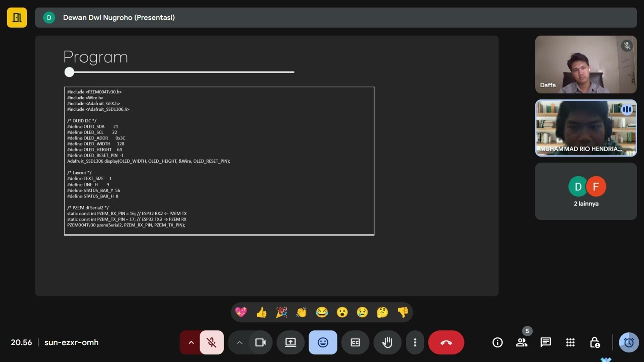Turn on closed captions
The width and height of the screenshot is (644, 362).
(355, 342)
